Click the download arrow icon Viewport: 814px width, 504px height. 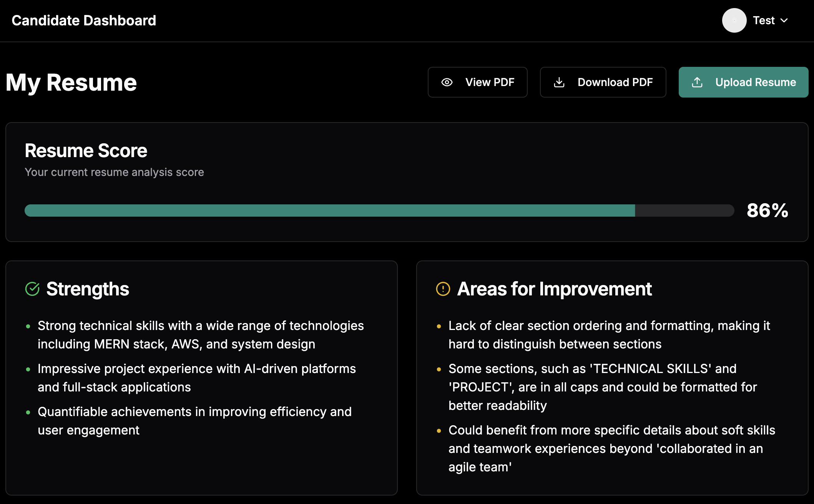tap(559, 82)
